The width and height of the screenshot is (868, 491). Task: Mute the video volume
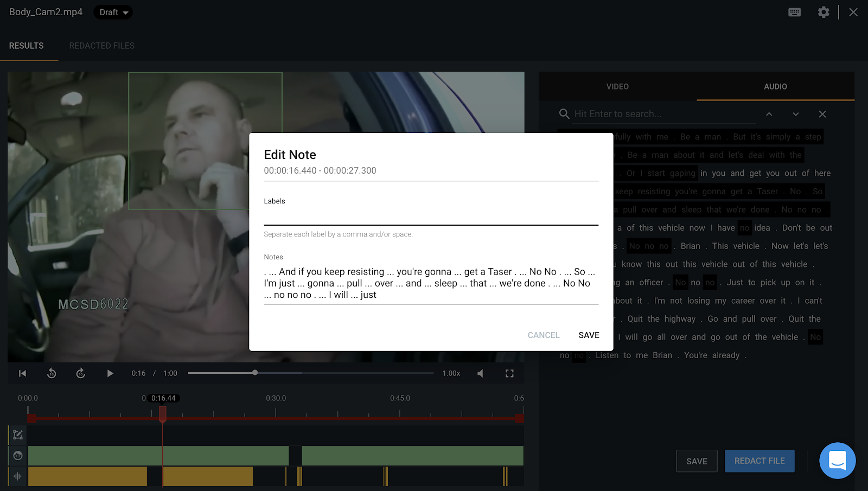coord(481,373)
